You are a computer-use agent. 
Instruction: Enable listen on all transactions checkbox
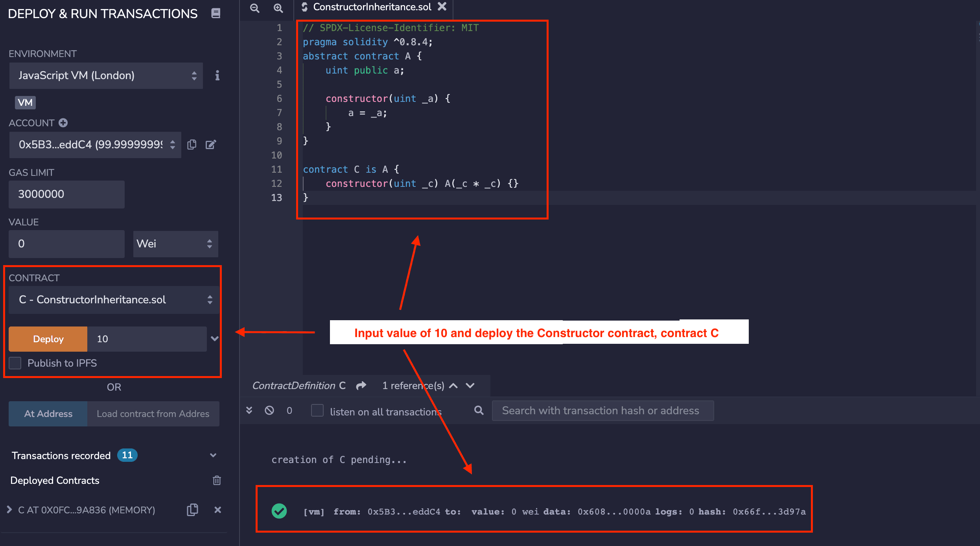coord(317,411)
